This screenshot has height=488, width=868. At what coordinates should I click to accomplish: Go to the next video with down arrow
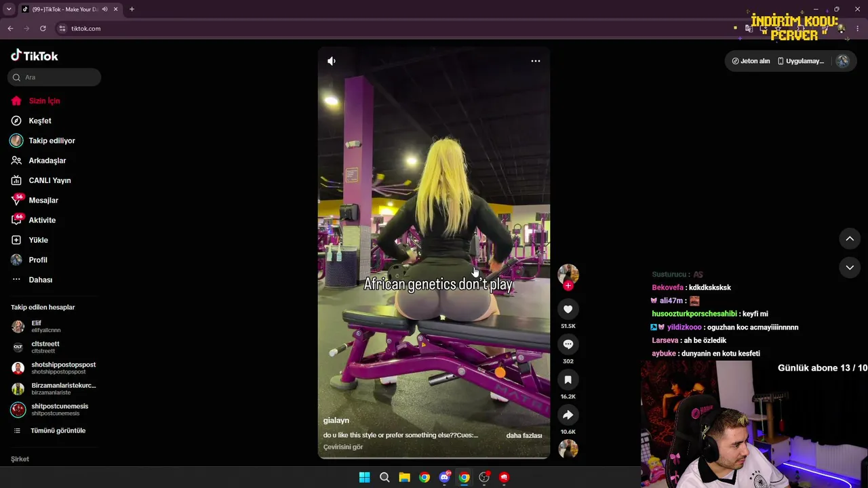pyautogui.click(x=850, y=268)
